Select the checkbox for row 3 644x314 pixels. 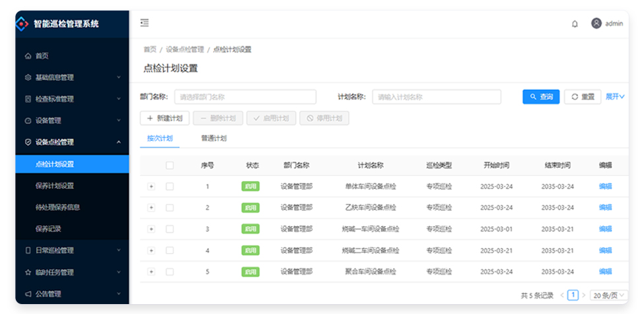[x=170, y=229]
